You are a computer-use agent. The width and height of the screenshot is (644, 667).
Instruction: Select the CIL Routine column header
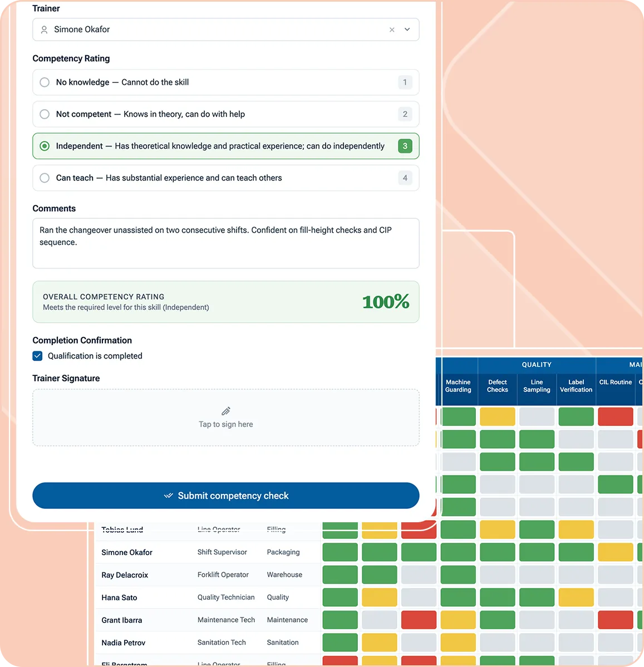616,382
